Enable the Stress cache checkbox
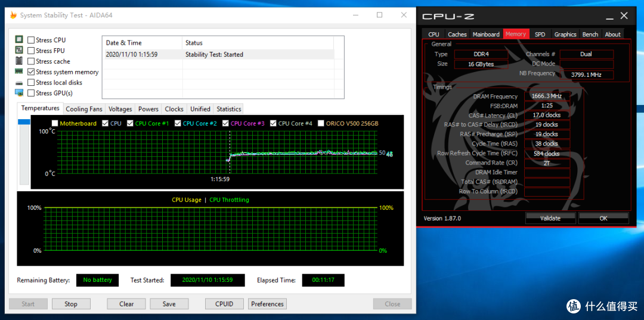The height and width of the screenshot is (320, 644). (x=31, y=61)
